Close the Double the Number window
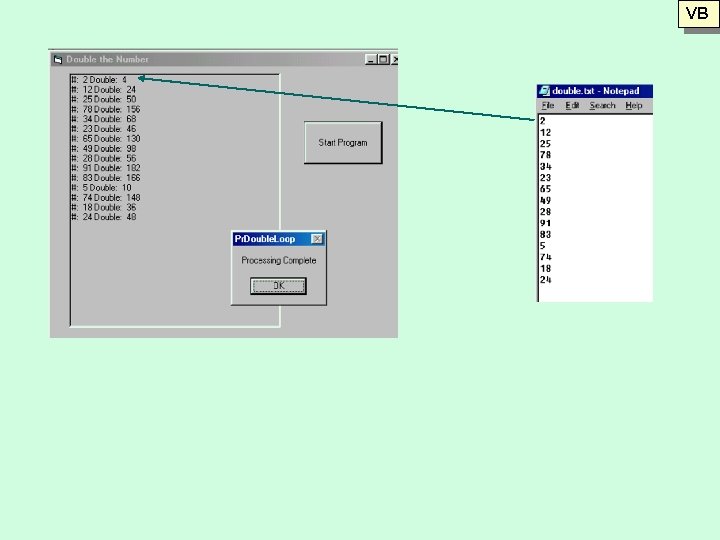The height and width of the screenshot is (540, 720). coord(394,59)
